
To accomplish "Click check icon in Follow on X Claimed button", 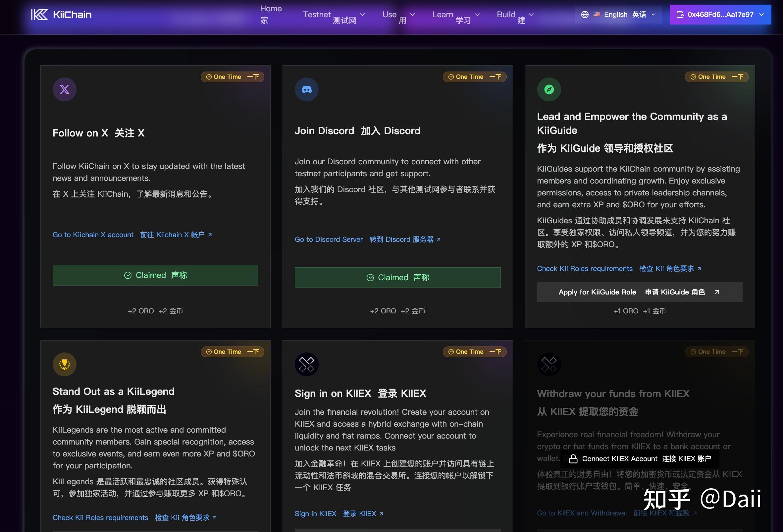I will coord(128,275).
